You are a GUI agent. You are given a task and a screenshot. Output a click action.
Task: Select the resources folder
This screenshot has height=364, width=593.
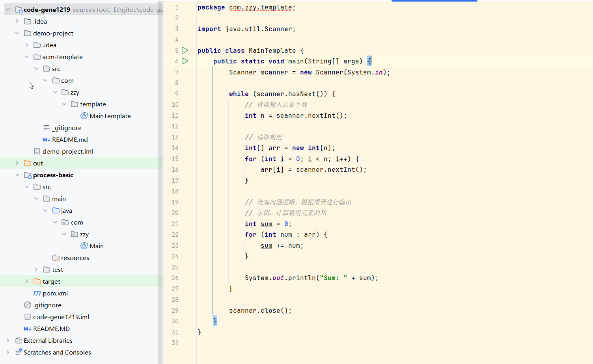[x=71, y=258]
